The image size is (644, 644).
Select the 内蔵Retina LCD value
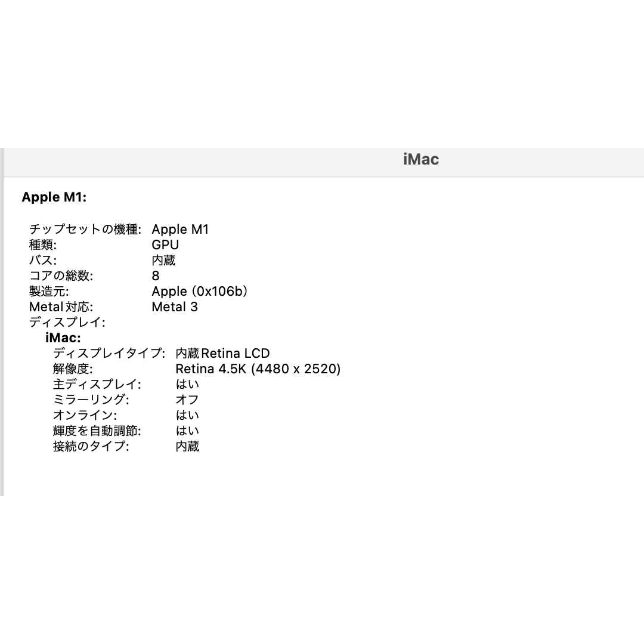point(222,353)
